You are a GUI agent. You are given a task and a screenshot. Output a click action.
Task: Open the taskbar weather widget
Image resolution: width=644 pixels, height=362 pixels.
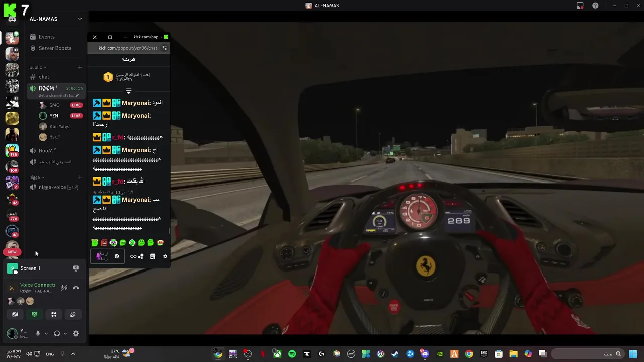(120, 354)
